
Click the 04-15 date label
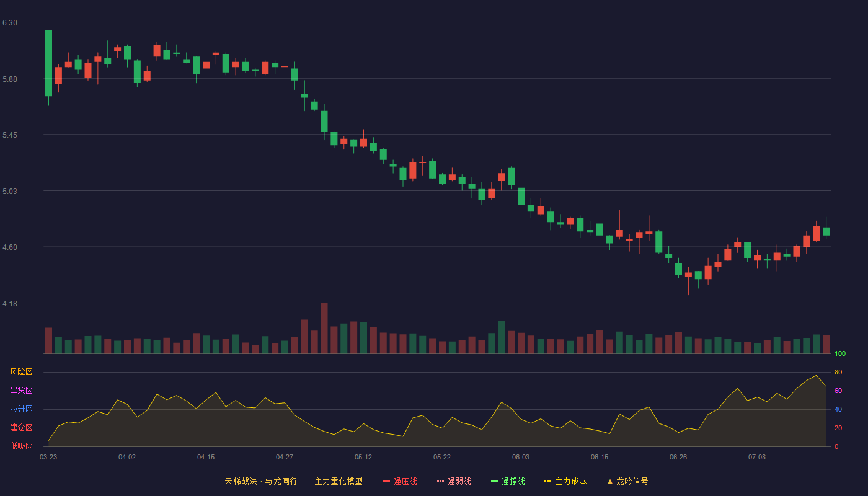(x=206, y=457)
